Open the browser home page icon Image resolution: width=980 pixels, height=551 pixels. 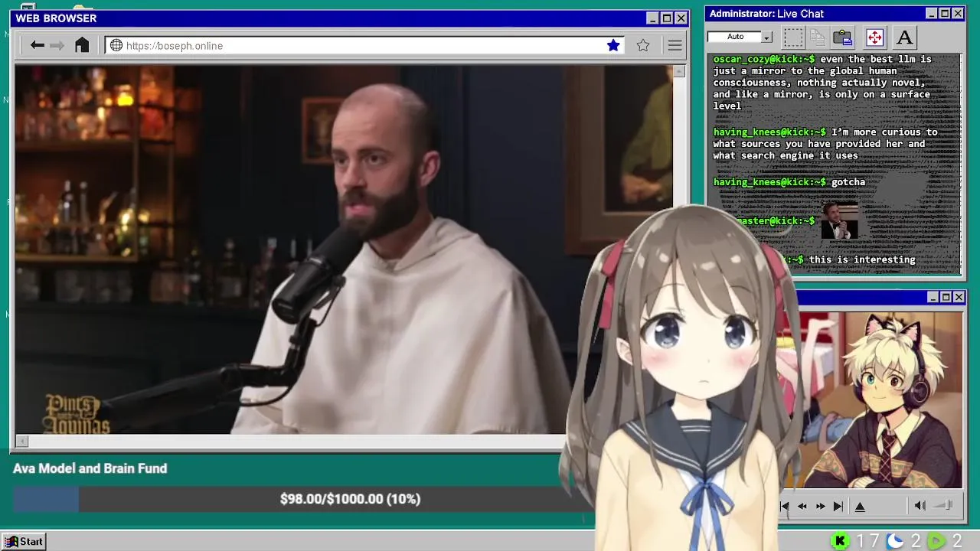point(82,45)
